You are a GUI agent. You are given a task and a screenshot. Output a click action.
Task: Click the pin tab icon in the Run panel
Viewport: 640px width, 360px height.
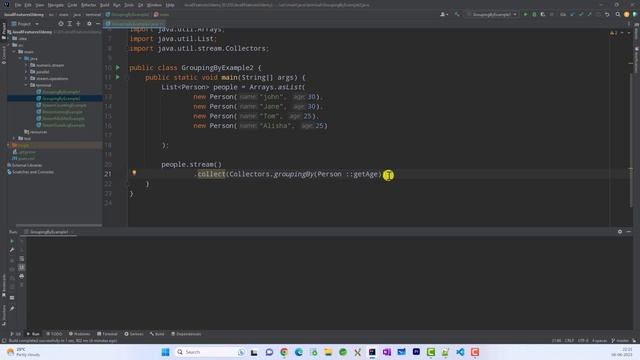12,309
